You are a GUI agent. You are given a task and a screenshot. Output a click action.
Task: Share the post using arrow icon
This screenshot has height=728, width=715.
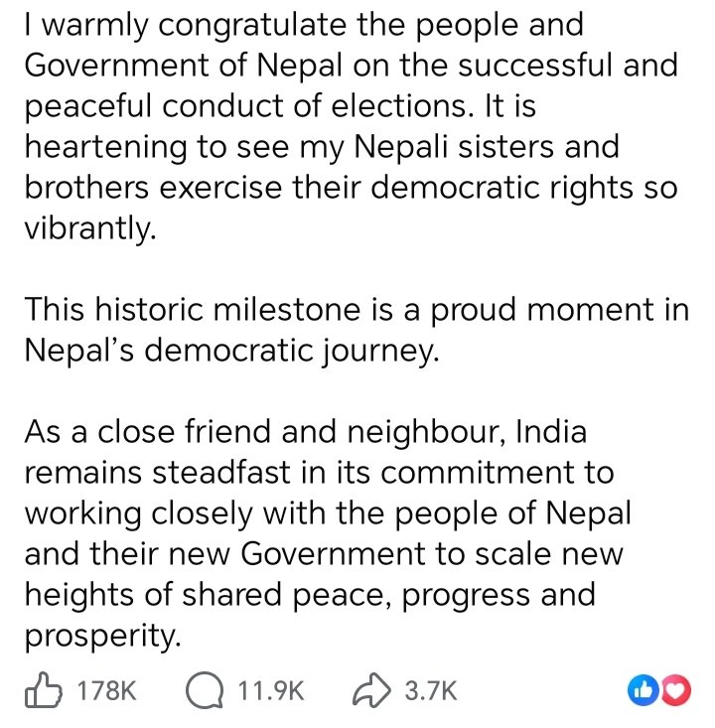click(371, 690)
